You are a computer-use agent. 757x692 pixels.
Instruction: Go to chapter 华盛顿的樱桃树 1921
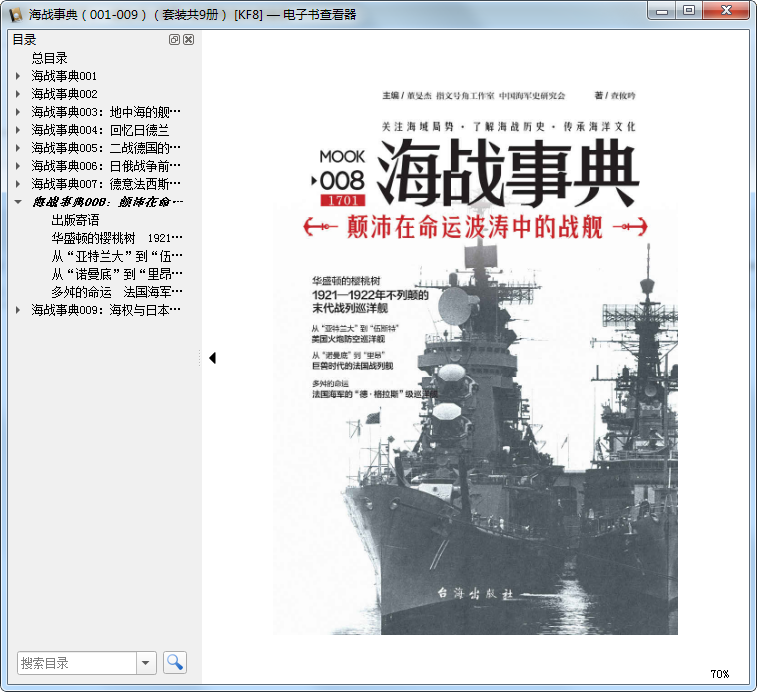117,238
